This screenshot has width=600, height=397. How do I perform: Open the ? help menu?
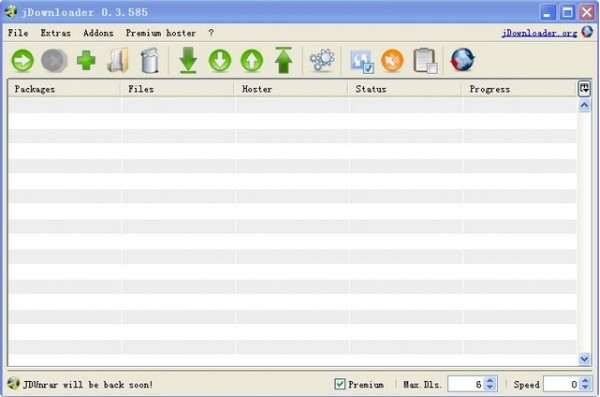pyautogui.click(x=211, y=33)
